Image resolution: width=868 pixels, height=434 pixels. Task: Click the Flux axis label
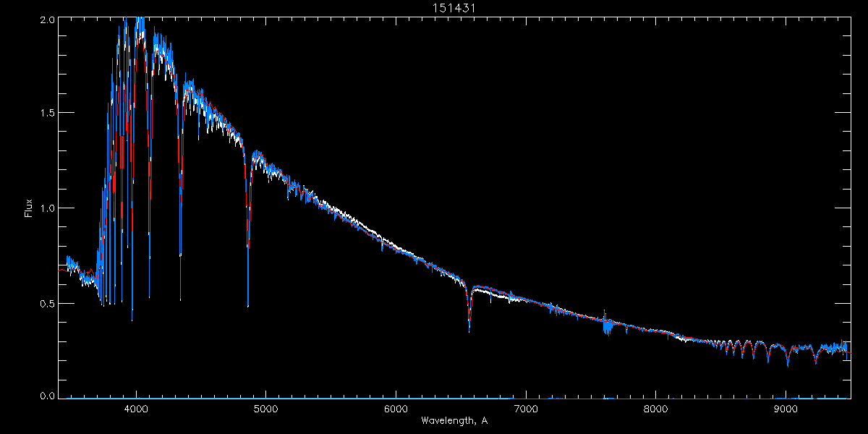click(x=28, y=208)
